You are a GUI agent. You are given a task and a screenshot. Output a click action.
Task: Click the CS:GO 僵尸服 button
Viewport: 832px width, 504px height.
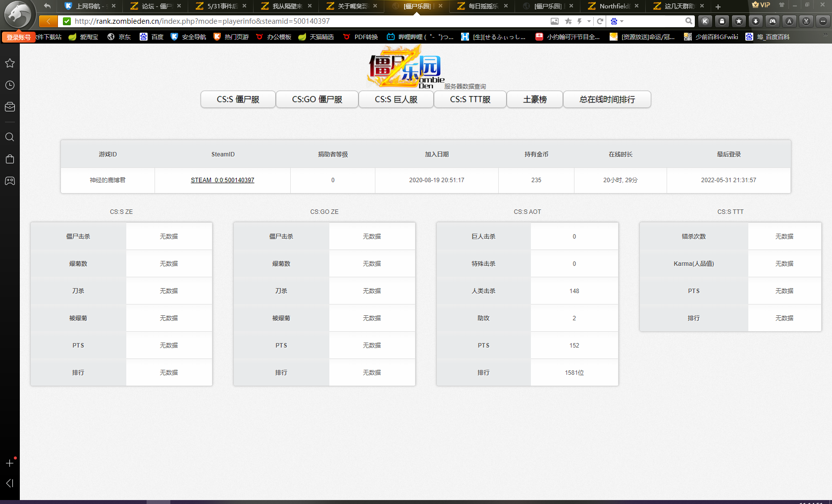(317, 100)
